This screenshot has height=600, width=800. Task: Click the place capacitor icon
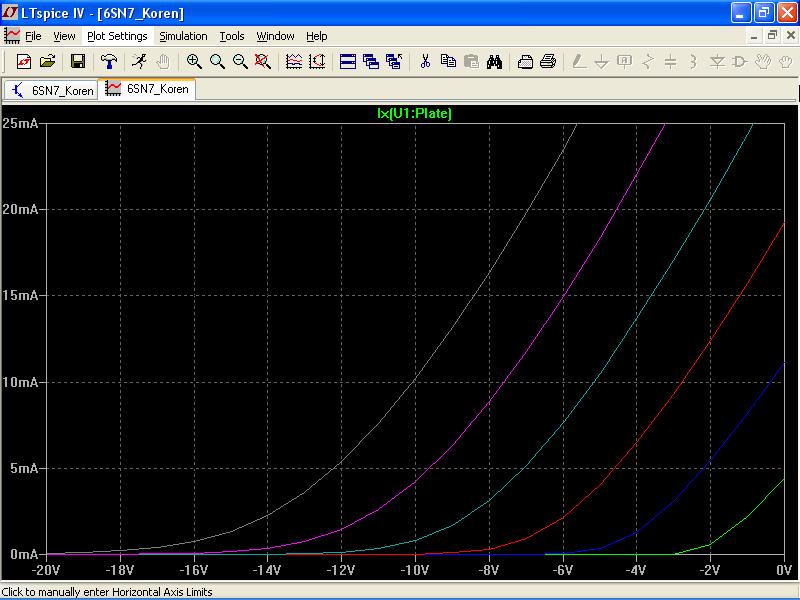tap(670, 62)
